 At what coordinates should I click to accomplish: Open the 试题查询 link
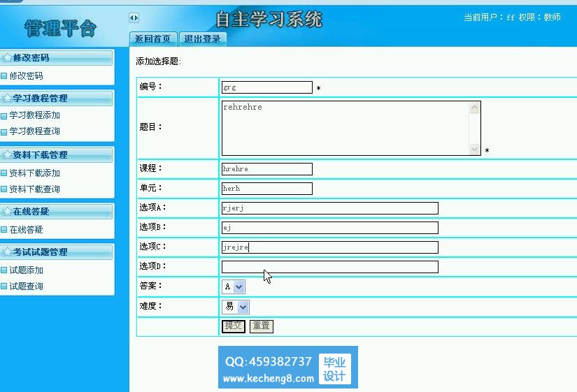click(26, 286)
